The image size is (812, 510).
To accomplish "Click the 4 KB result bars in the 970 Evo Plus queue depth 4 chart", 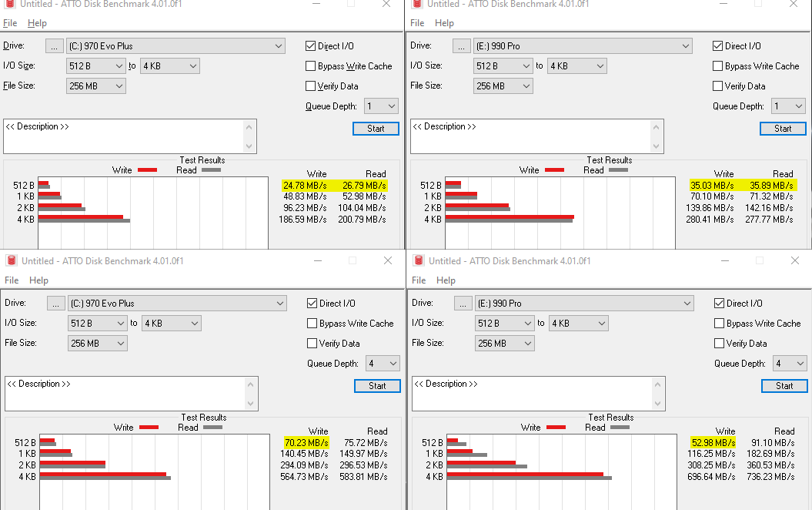I will (105, 476).
